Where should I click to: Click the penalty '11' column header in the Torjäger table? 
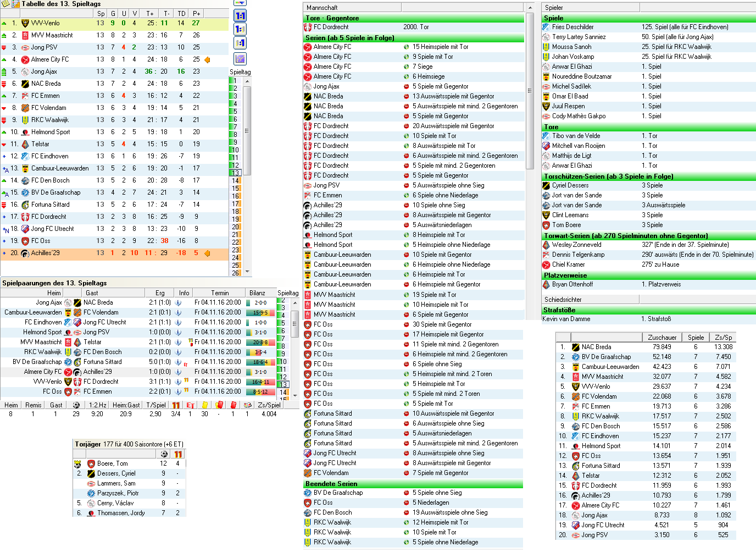tap(178, 454)
